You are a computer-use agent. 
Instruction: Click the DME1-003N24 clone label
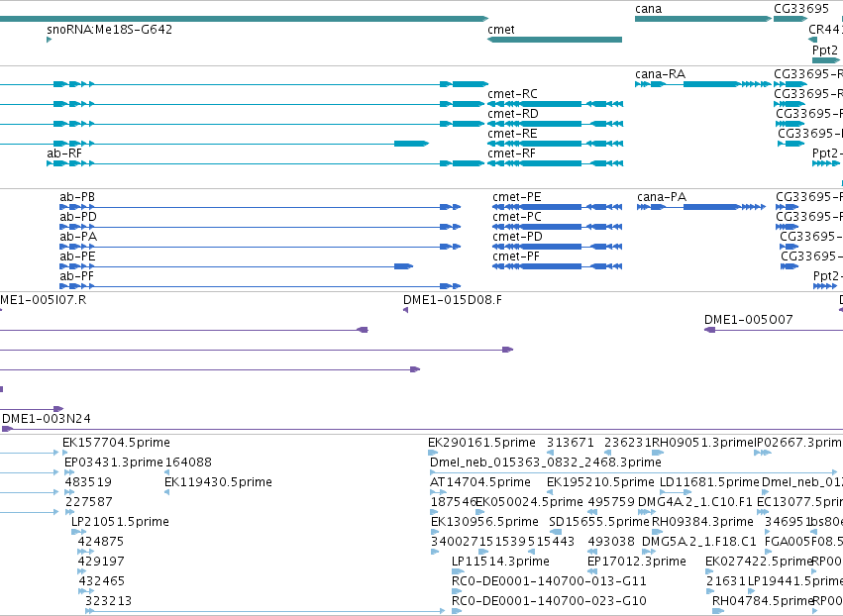(47, 419)
